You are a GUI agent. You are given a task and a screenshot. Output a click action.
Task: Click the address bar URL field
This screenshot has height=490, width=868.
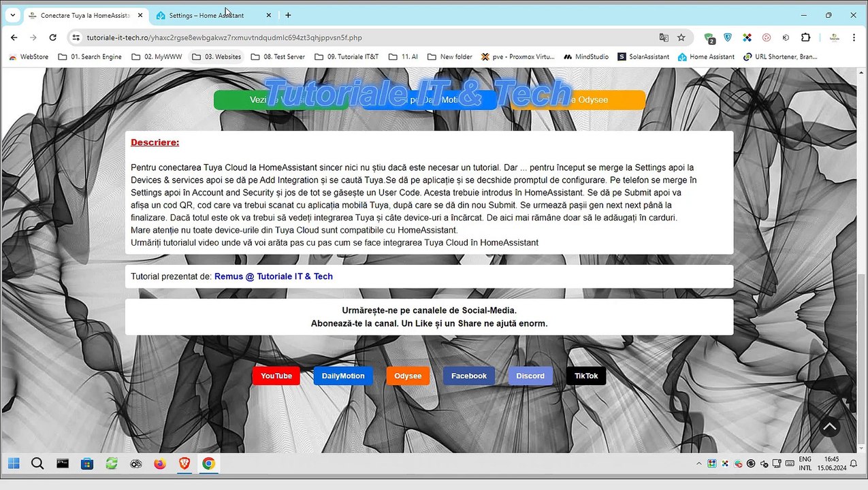[x=368, y=37]
